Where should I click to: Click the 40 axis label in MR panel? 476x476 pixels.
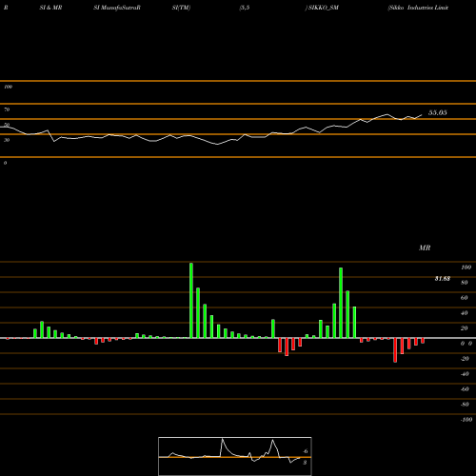tap(465, 313)
